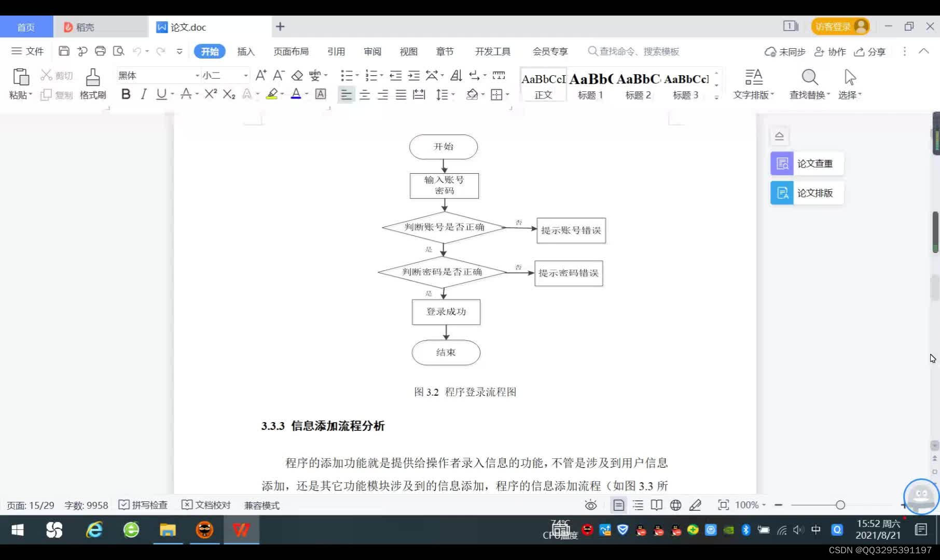Click the Paste clipboard icon
Viewport: 940px width, 560px height.
[21, 77]
